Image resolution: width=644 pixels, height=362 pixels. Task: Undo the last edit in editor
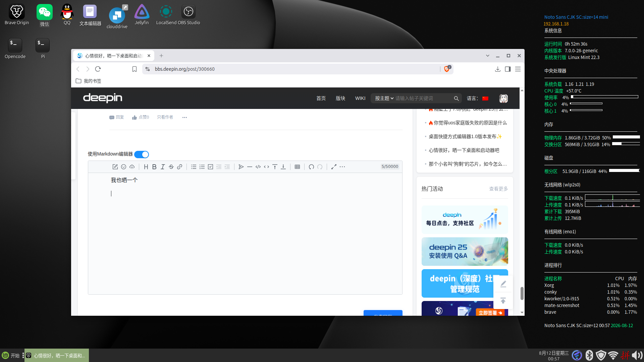coord(311,167)
